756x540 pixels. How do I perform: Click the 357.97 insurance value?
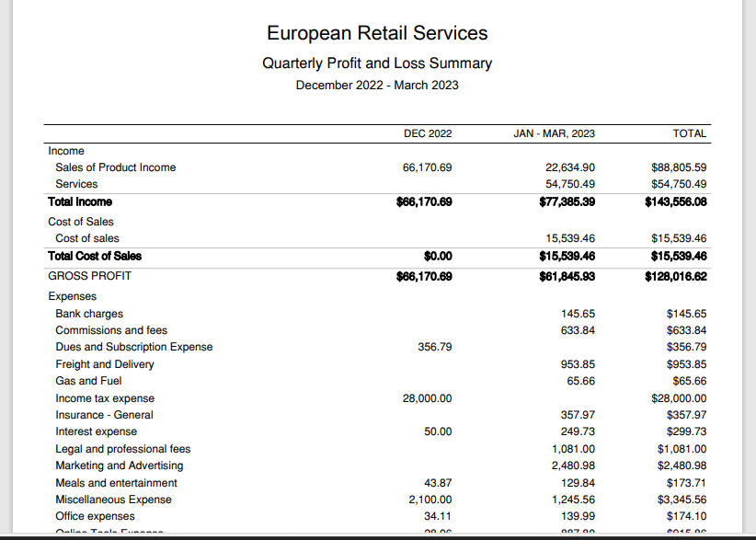(x=578, y=415)
